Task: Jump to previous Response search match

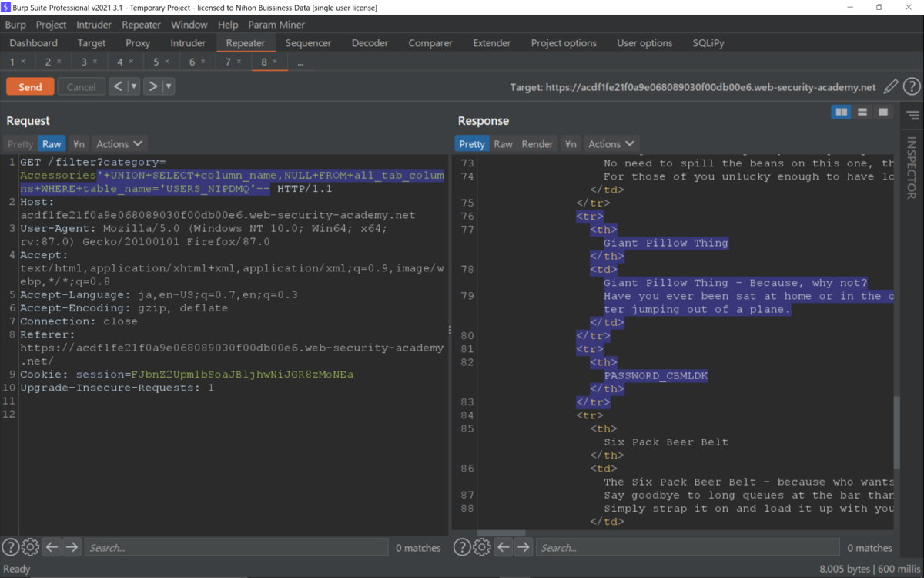Action: click(504, 547)
